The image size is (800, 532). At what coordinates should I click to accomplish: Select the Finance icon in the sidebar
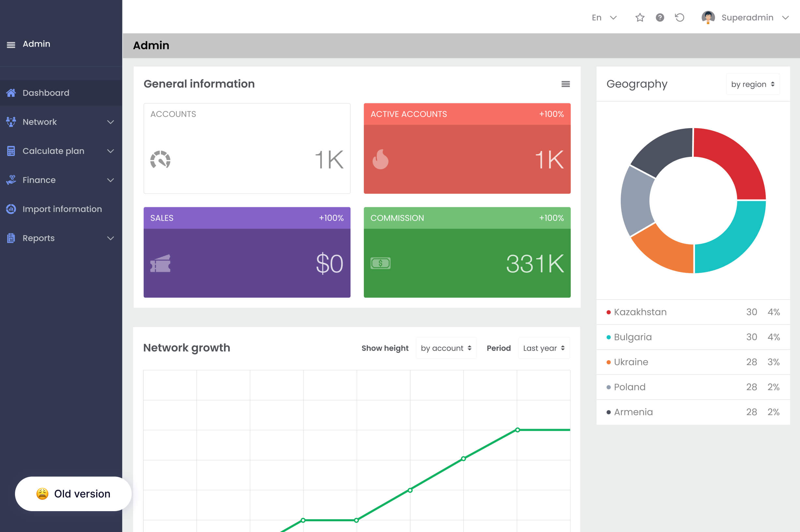[x=11, y=180]
